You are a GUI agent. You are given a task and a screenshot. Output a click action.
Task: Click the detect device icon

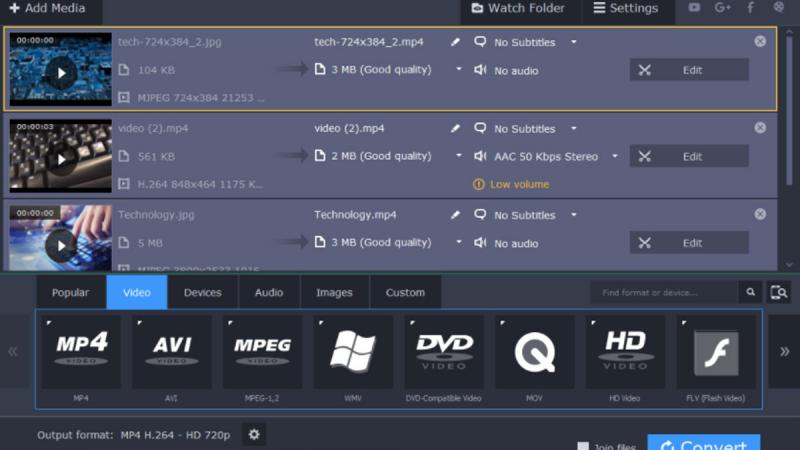coord(779,292)
